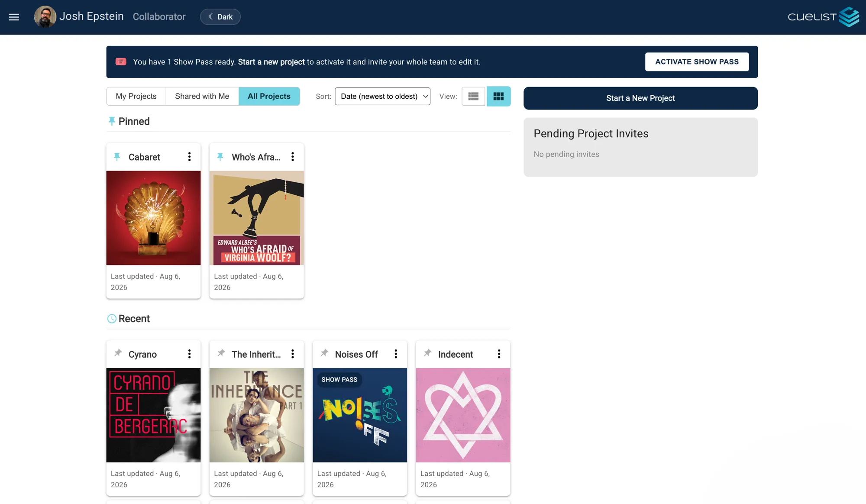The width and height of the screenshot is (866, 504).
Task: Select the All Projects tab
Action: [269, 96]
